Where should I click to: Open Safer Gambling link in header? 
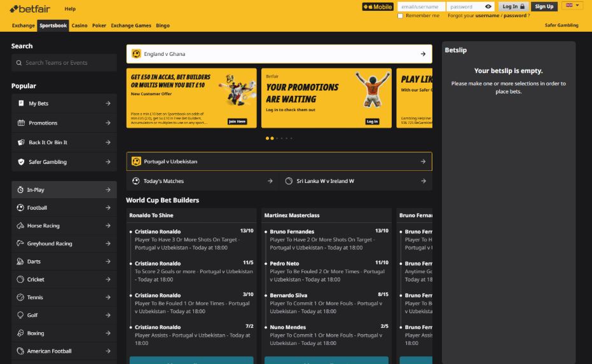click(561, 25)
